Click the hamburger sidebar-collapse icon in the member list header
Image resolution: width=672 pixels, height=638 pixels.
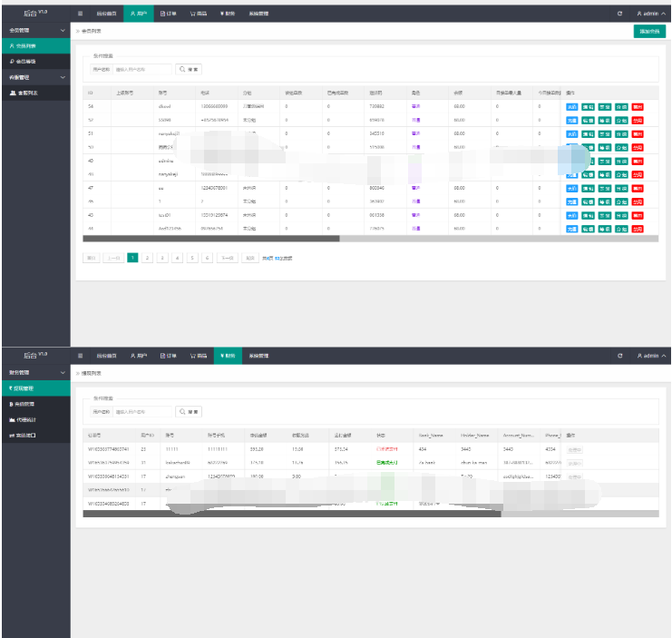(x=80, y=14)
